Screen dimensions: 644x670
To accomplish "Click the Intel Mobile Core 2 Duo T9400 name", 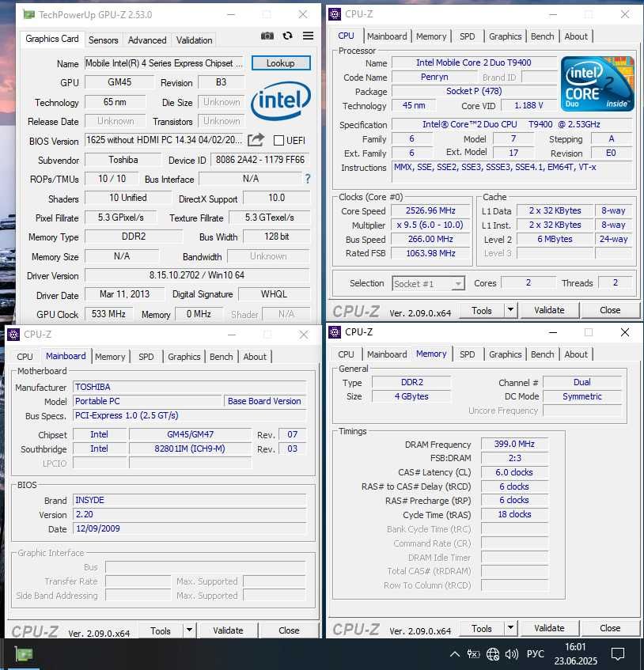I will click(x=473, y=62).
